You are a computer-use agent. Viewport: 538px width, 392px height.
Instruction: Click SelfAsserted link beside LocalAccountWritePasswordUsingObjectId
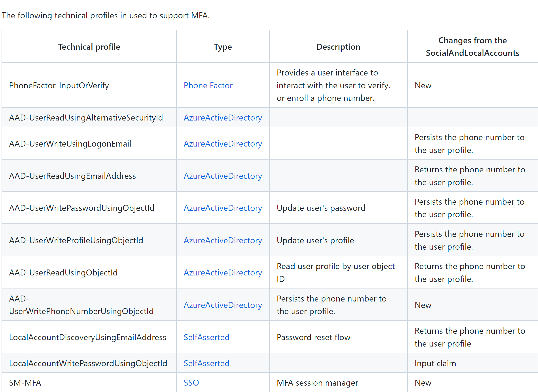click(206, 363)
